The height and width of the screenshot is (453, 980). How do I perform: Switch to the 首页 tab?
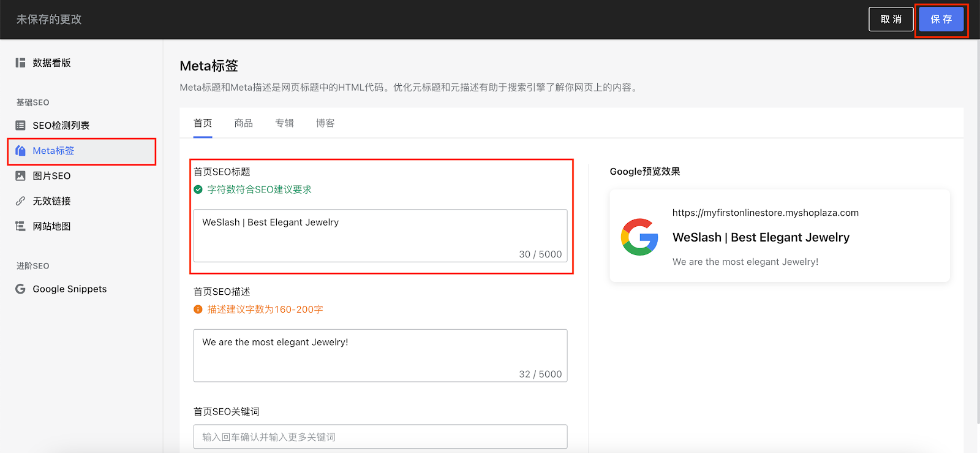(203, 123)
